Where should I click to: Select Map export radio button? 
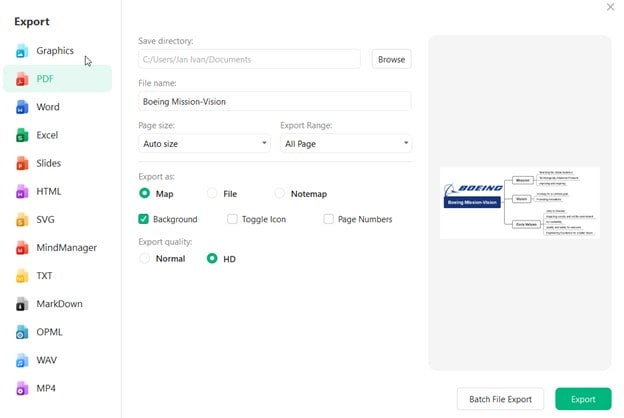pos(144,193)
